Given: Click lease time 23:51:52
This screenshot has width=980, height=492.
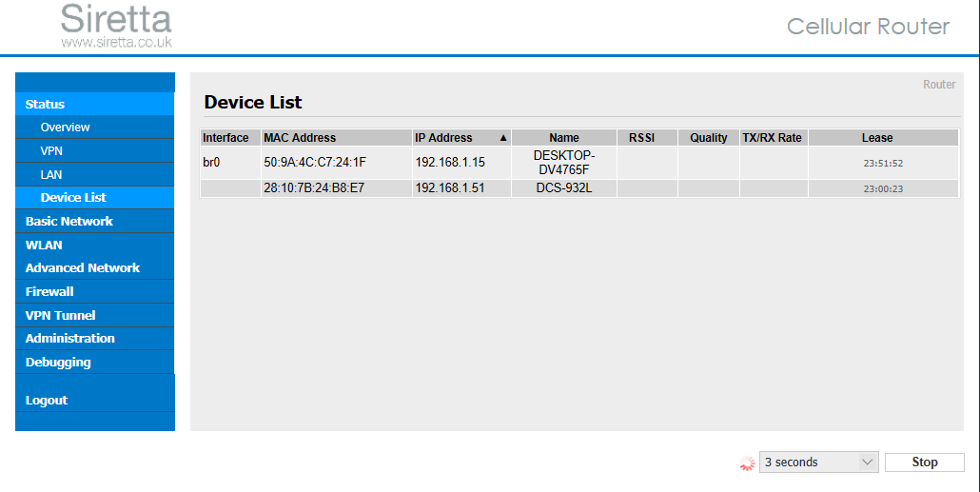Looking at the screenshot, I should click(883, 163).
